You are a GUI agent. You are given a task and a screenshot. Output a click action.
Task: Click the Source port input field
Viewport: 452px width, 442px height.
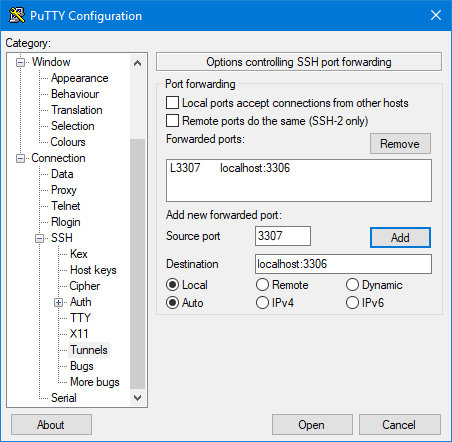tap(283, 236)
